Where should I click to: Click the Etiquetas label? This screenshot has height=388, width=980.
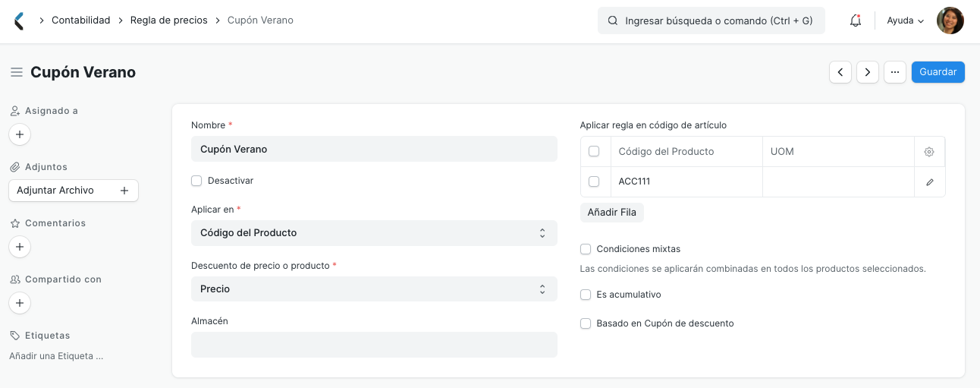48,336
